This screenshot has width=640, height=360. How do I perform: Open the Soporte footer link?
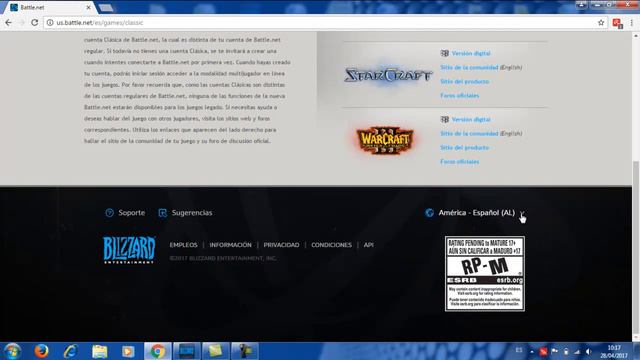coord(131,213)
